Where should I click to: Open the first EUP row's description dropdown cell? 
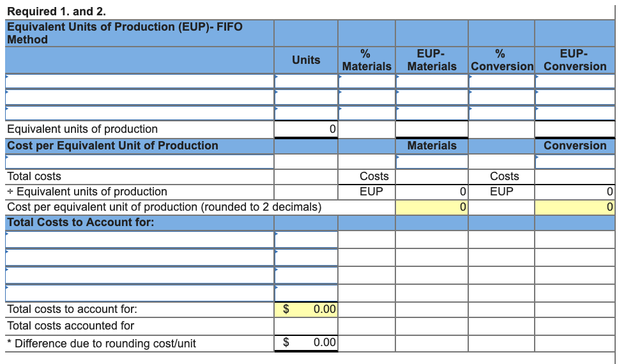click(x=140, y=82)
